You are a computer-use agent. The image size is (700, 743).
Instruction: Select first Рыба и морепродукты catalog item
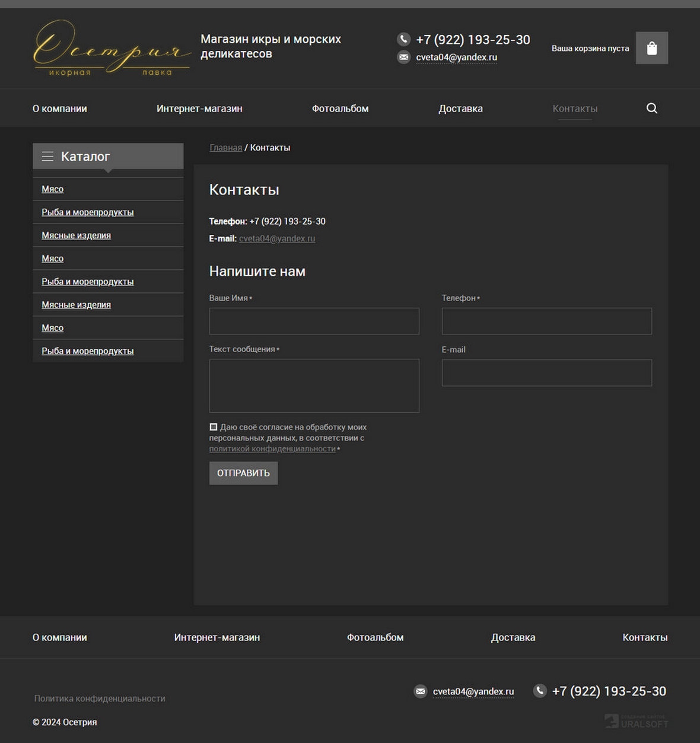tap(87, 212)
